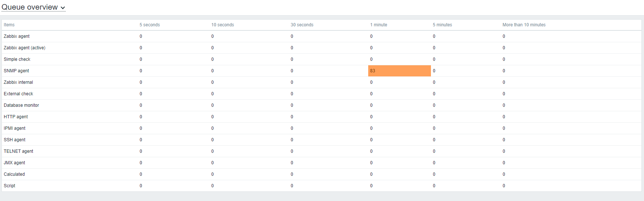Click the 5 seconds column header
Image resolution: width=644 pixels, height=201 pixels.
pyautogui.click(x=150, y=25)
